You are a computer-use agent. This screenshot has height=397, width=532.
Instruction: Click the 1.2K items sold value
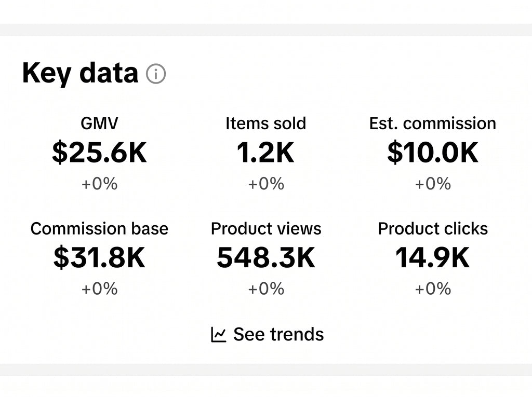pyautogui.click(x=265, y=153)
